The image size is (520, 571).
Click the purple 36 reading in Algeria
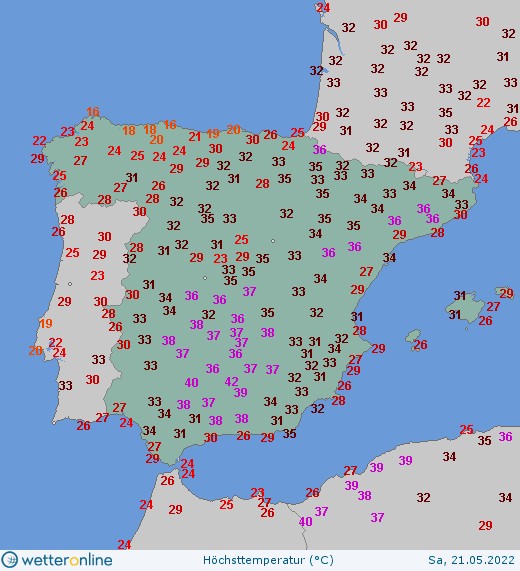coord(505,436)
